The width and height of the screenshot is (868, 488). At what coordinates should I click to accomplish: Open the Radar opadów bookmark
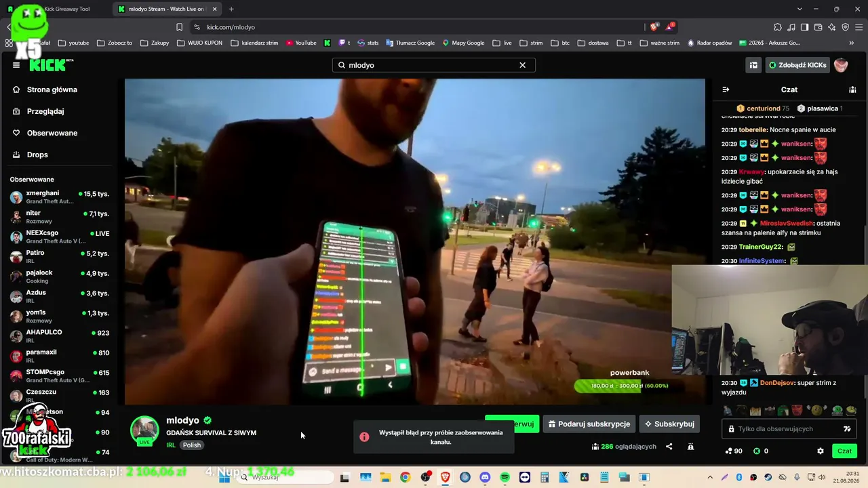point(709,43)
